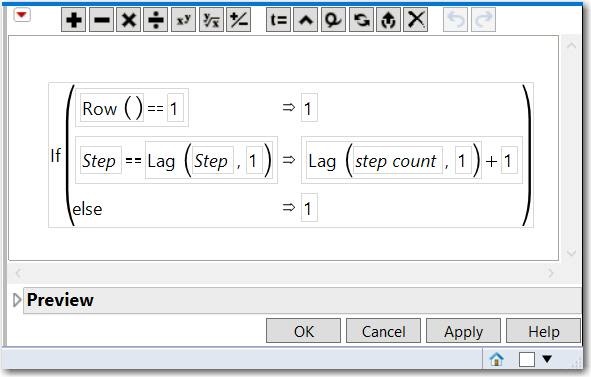The width and height of the screenshot is (591, 377).
Task: Insert division using the divide icon
Action: (x=156, y=20)
